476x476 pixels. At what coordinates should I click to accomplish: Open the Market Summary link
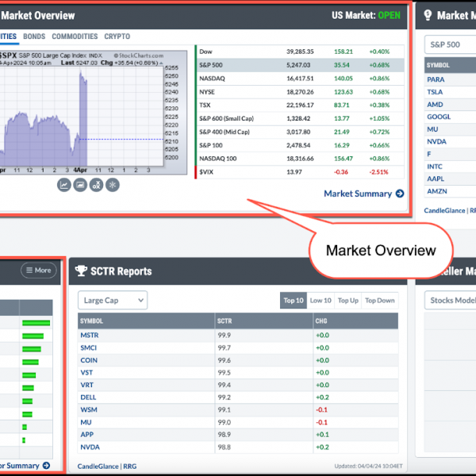click(358, 194)
